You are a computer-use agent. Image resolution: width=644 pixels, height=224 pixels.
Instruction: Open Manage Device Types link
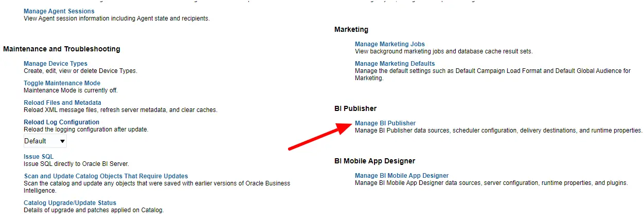(x=56, y=64)
